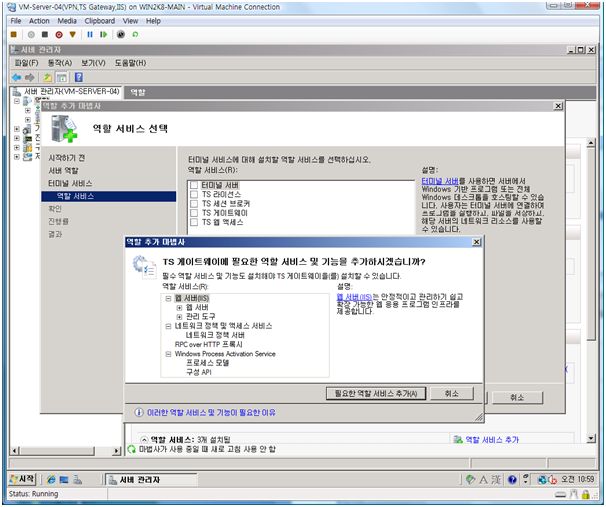
Task: Click the orange Save state icon
Action: (x=72, y=34)
